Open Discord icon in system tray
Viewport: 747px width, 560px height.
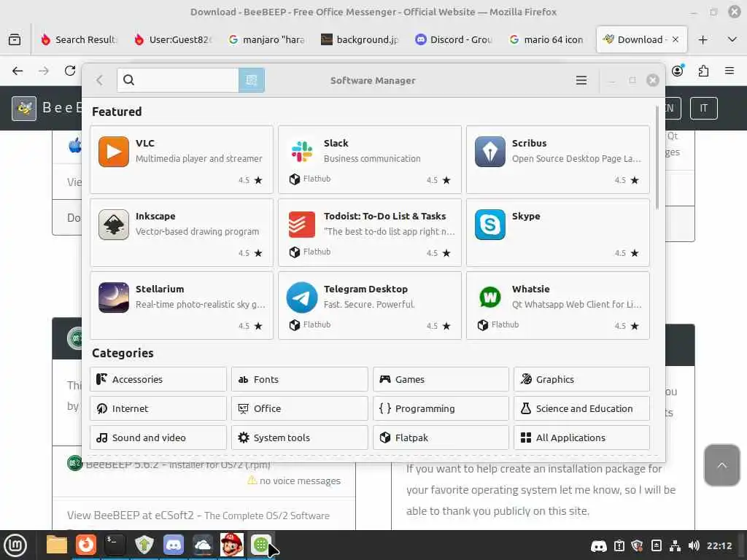coord(598,545)
